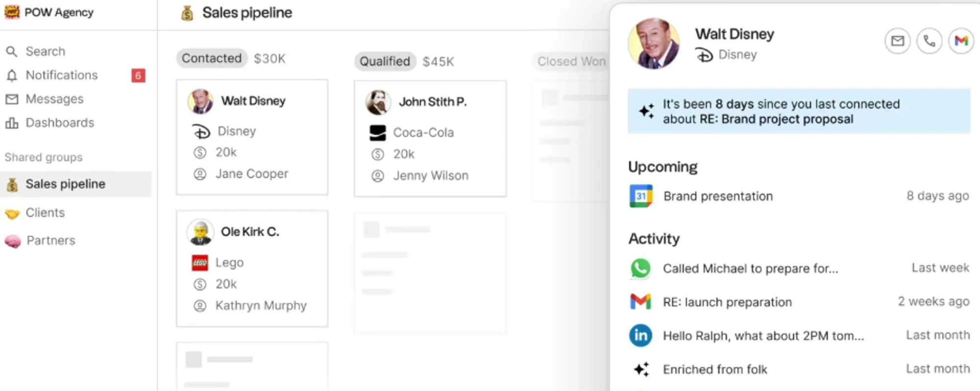Click the blue 8 days reminder banner text
This screenshot has height=391, width=980.
click(x=781, y=112)
